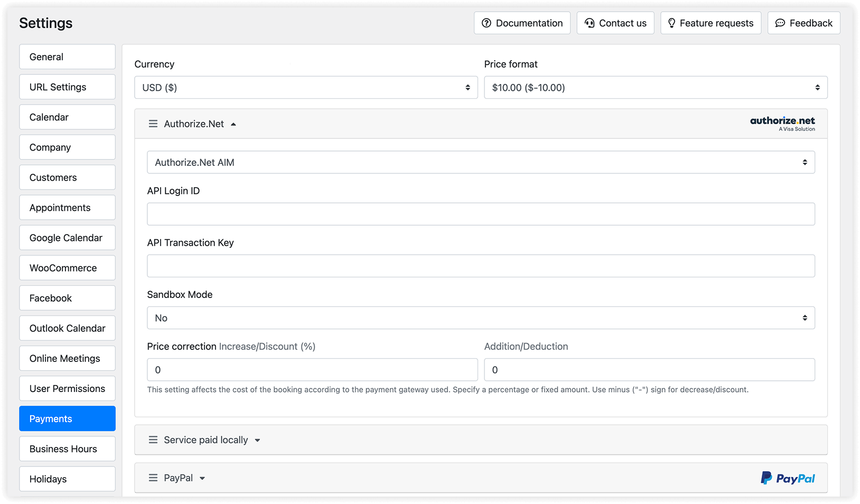Click the Settings page heading

(46, 23)
